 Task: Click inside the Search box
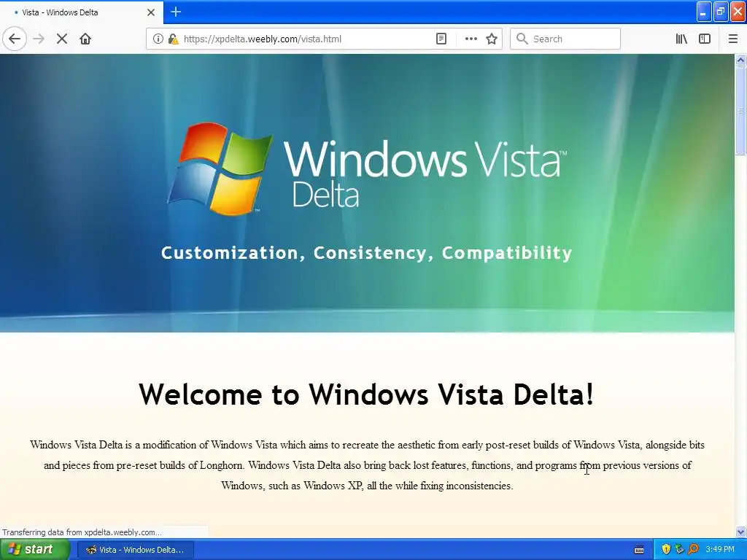tap(565, 39)
